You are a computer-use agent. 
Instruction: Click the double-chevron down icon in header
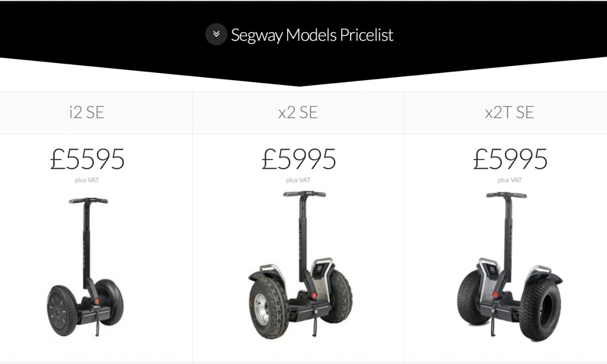click(216, 35)
